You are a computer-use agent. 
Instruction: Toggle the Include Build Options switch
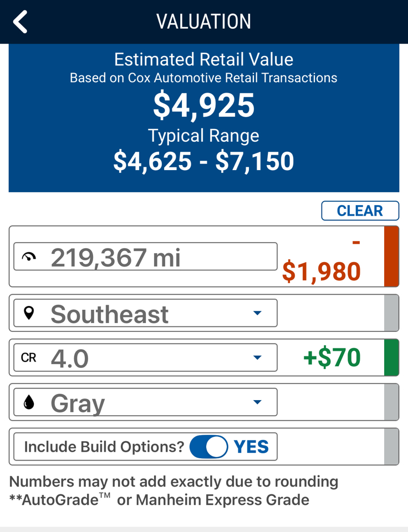click(x=208, y=447)
